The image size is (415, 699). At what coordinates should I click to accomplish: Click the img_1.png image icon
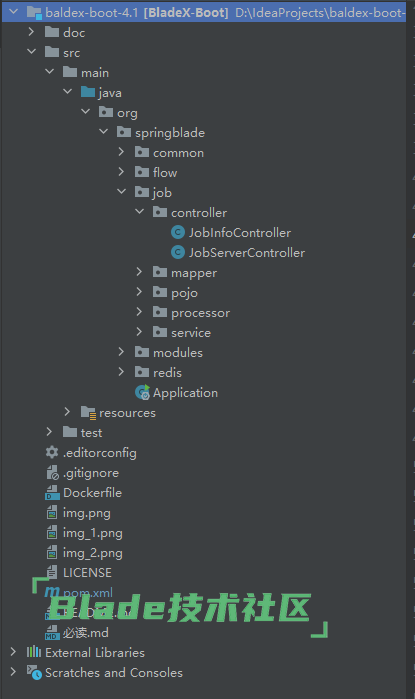click(52, 533)
